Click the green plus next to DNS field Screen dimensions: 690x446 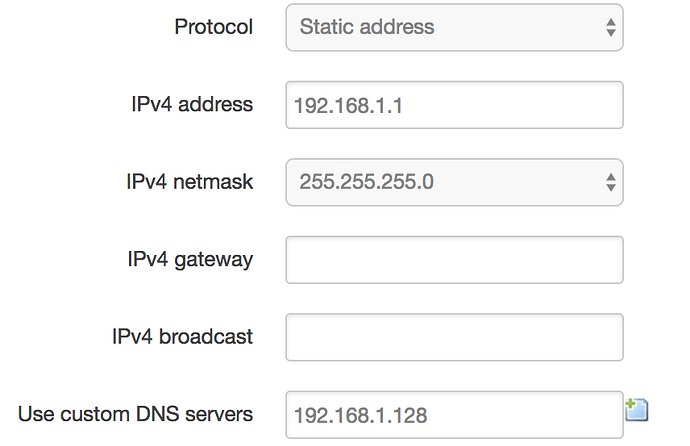click(x=632, y=405)
